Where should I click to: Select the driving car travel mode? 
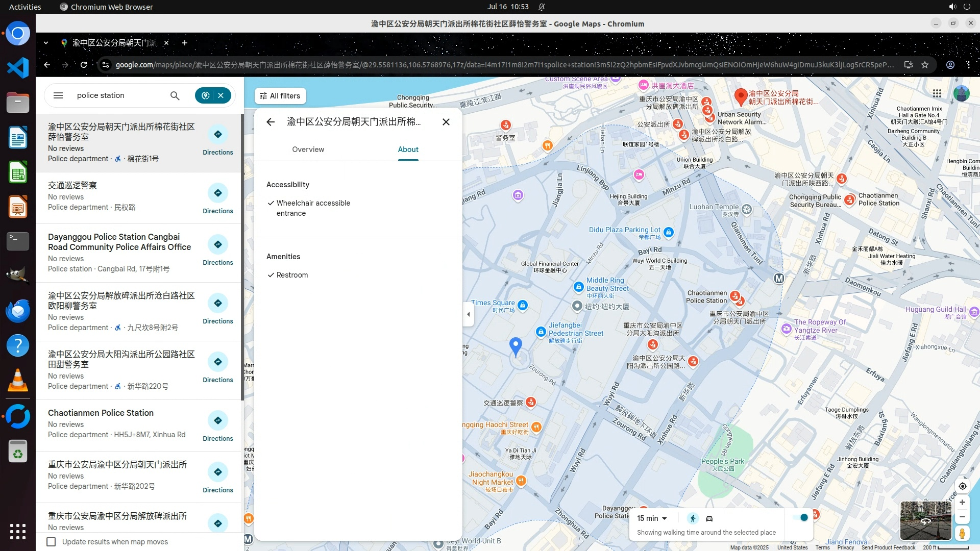709,518
